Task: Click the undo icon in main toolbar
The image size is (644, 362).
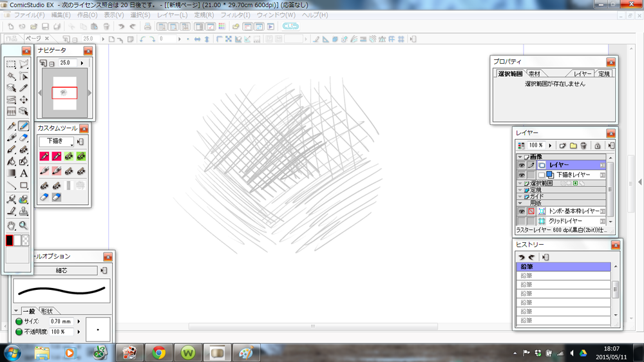Action: 121,26
